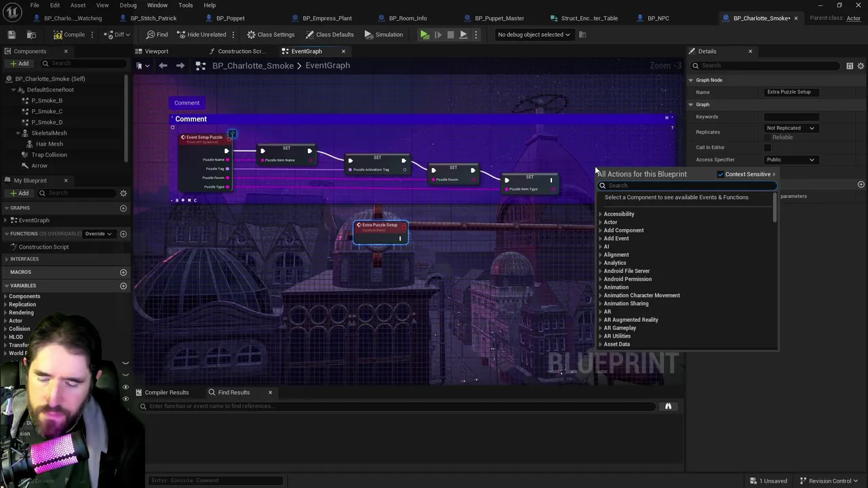This screenshot has width=868, height=488.
Task: Click the Browse to asset icon
Action: pos(31,35)
